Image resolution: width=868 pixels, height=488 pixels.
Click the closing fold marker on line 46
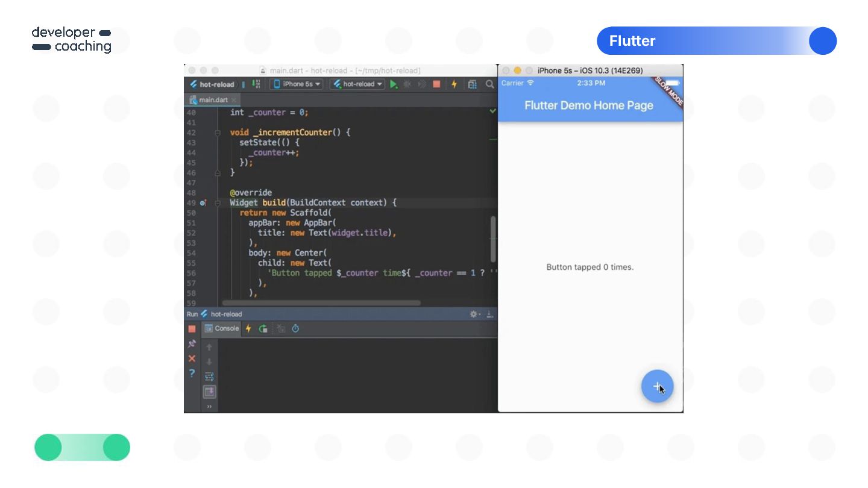[218, 173]
